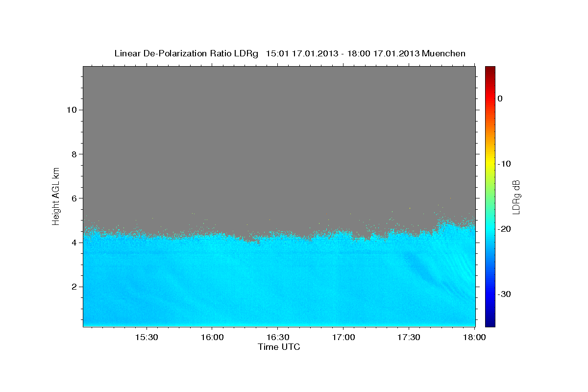
Task: Click the "Height AGL km" axis label
Action: [x=56, y=196]
